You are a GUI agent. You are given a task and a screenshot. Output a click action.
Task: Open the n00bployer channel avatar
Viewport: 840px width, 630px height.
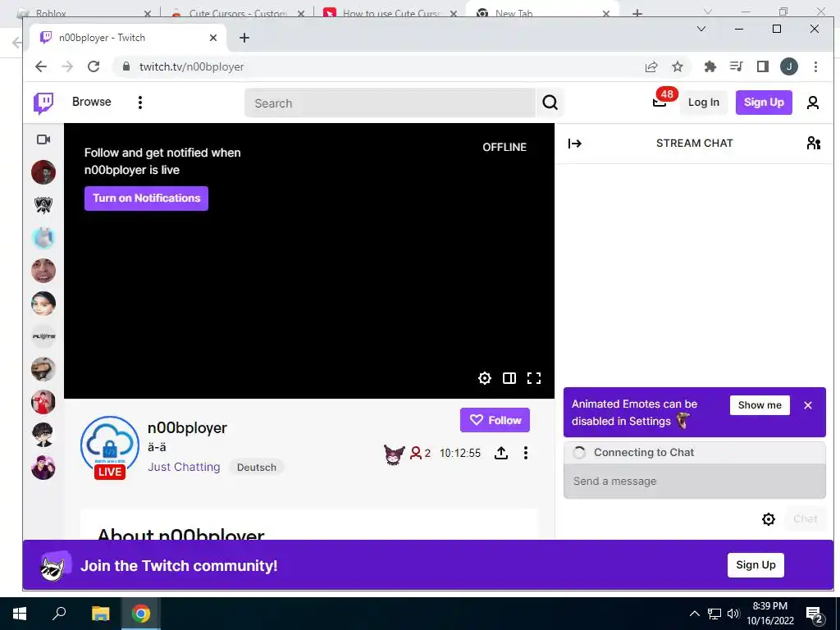click(110, 445)
